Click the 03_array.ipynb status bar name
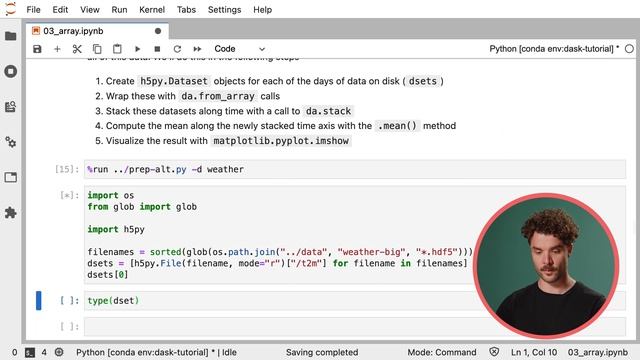The width and height of the screenshot is (640, 360). click(x=598, y=352)
